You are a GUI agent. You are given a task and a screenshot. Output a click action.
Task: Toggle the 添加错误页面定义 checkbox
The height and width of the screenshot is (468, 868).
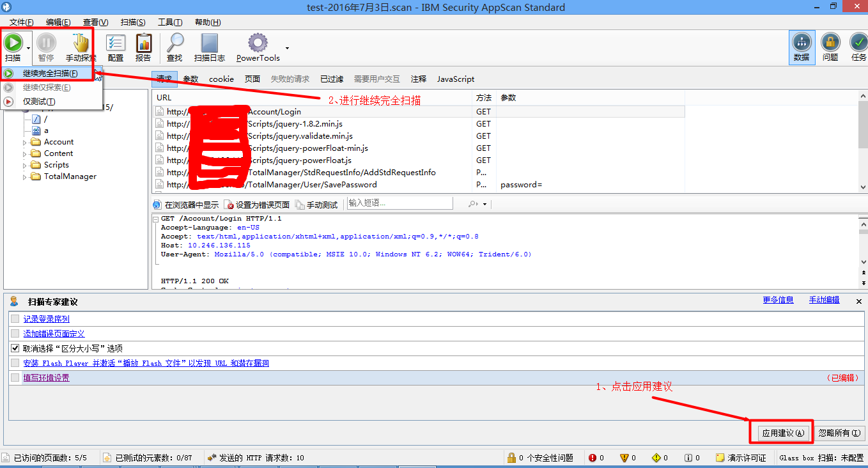(x=15, y=334)
